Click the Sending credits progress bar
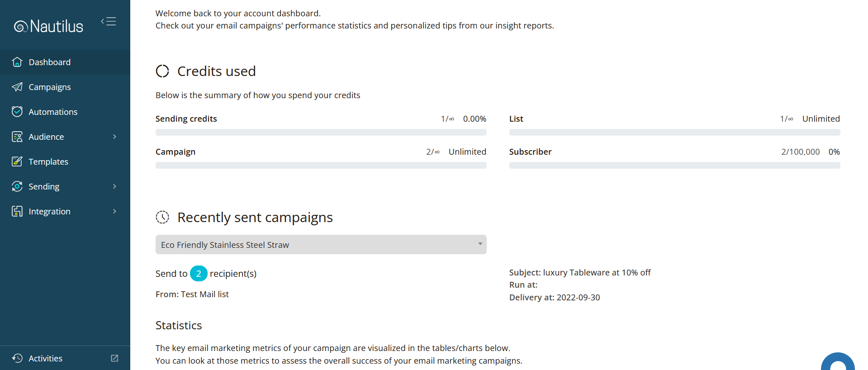 point(321,133)
